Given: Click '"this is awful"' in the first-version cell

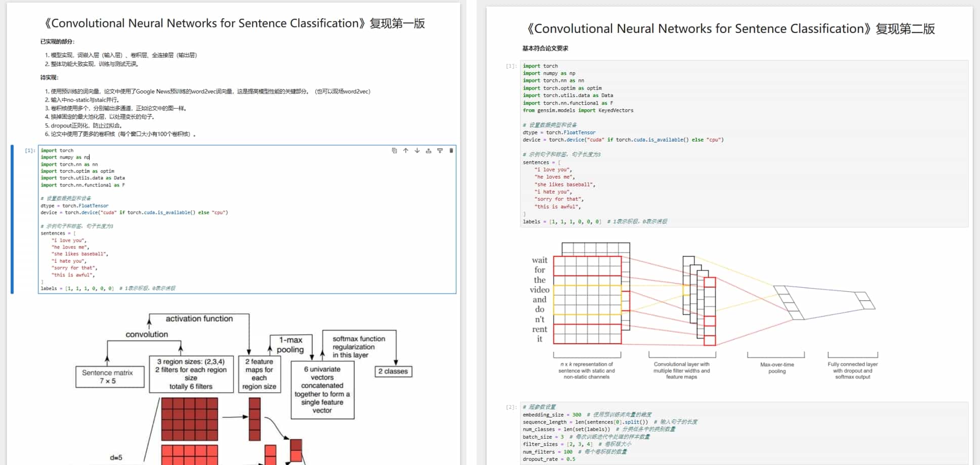Looking at the screenshot, I should [73, 275].
